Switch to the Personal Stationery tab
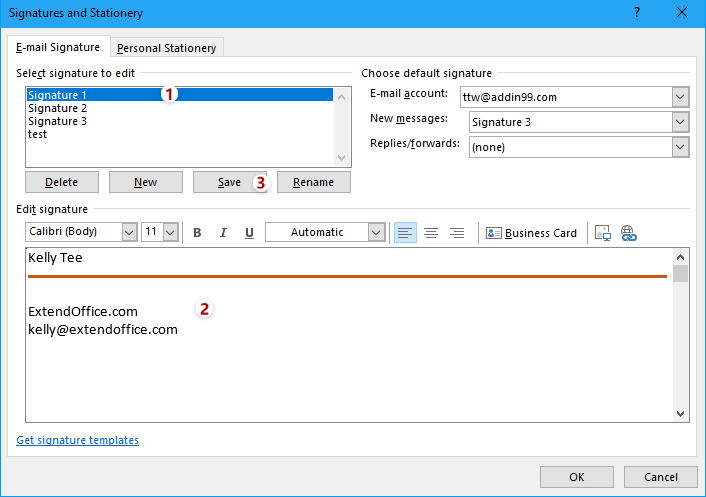Image resolution: width=706 pixels, height=497 pixels. pyautogui.click(x=166, y=48)
